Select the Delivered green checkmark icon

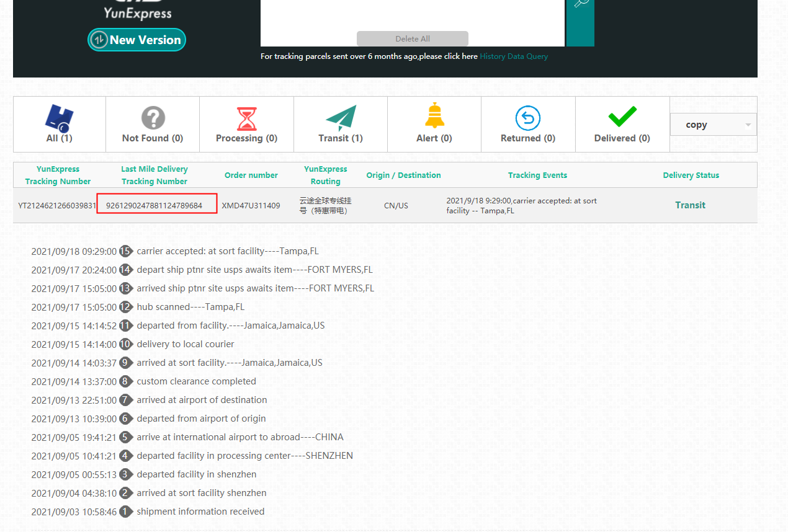pos(622,117)
